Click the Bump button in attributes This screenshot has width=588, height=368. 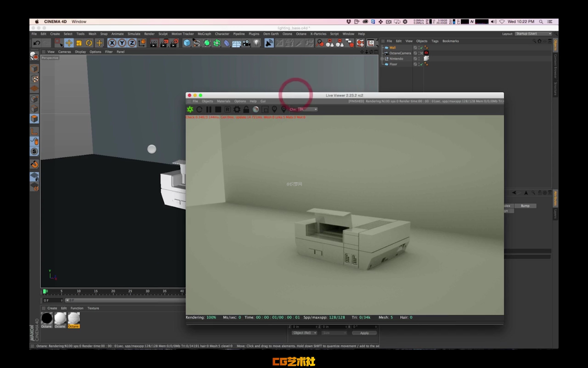tap(525, 206)
